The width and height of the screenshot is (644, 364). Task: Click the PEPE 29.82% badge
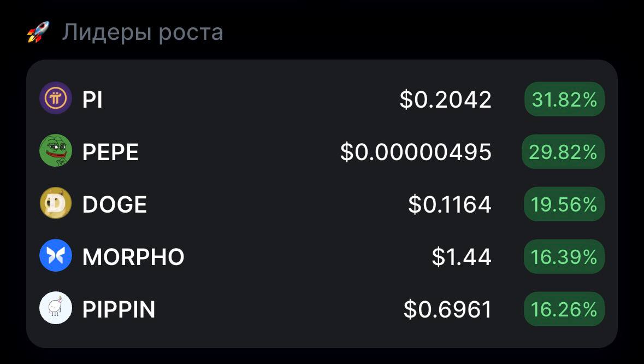click(x=563, y=151)
